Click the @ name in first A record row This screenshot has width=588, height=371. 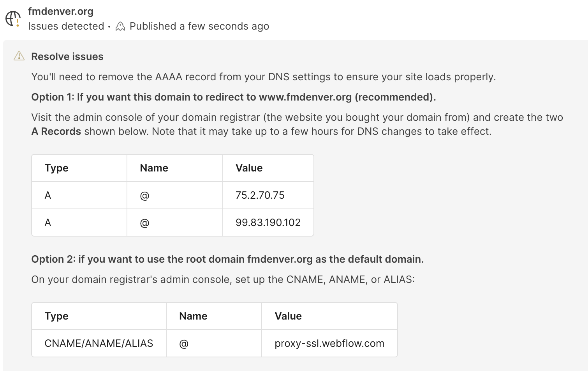144,195
